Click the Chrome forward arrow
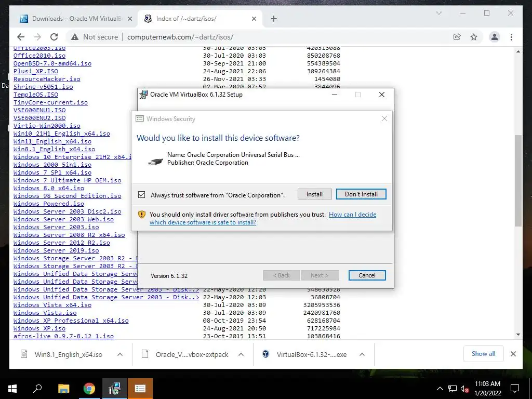This screenshot has height=399, width=532. [37, 37]
